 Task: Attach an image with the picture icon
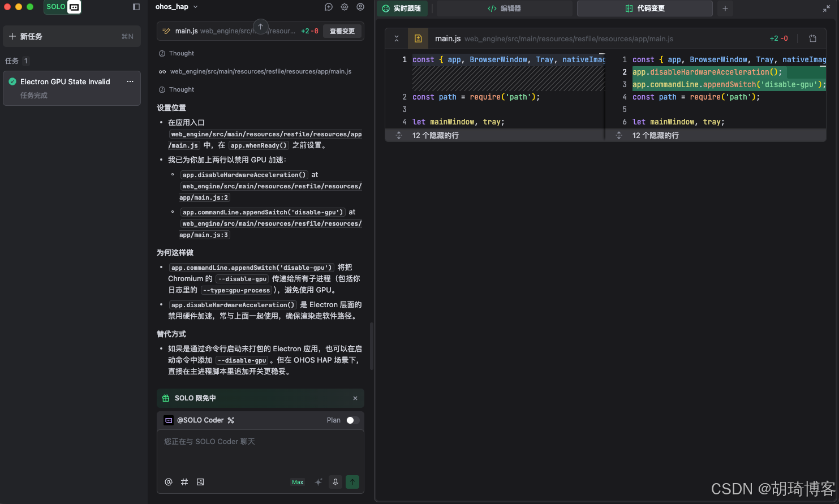point(200,482)
